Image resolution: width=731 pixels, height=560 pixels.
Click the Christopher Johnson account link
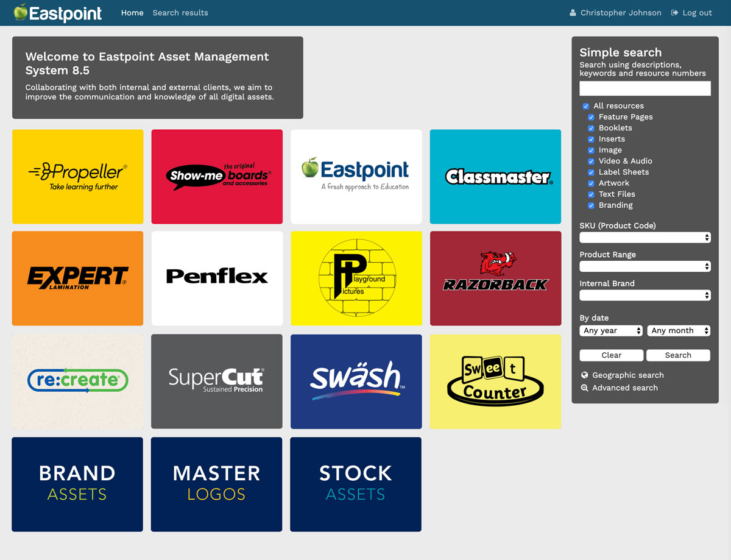point(621,13)
